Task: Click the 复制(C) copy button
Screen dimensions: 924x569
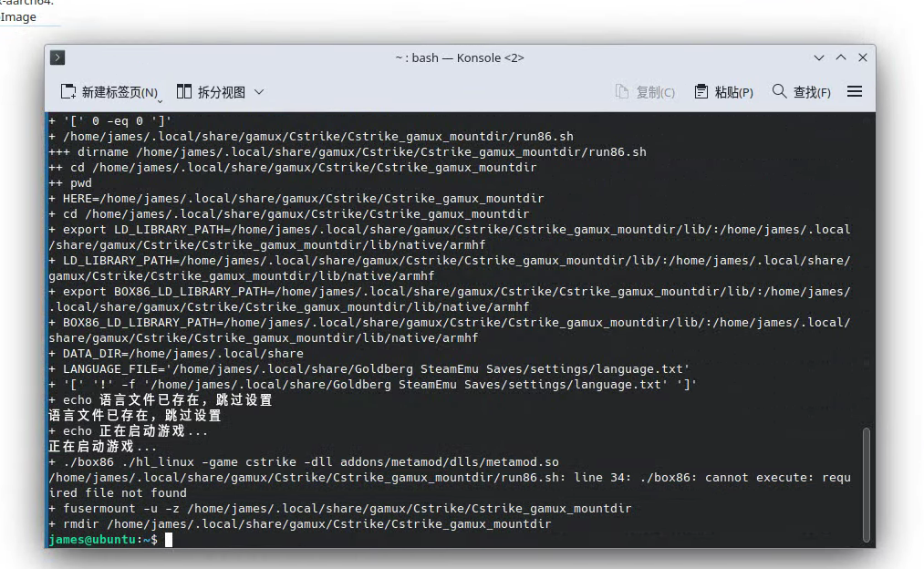Action: coord(645,92)
